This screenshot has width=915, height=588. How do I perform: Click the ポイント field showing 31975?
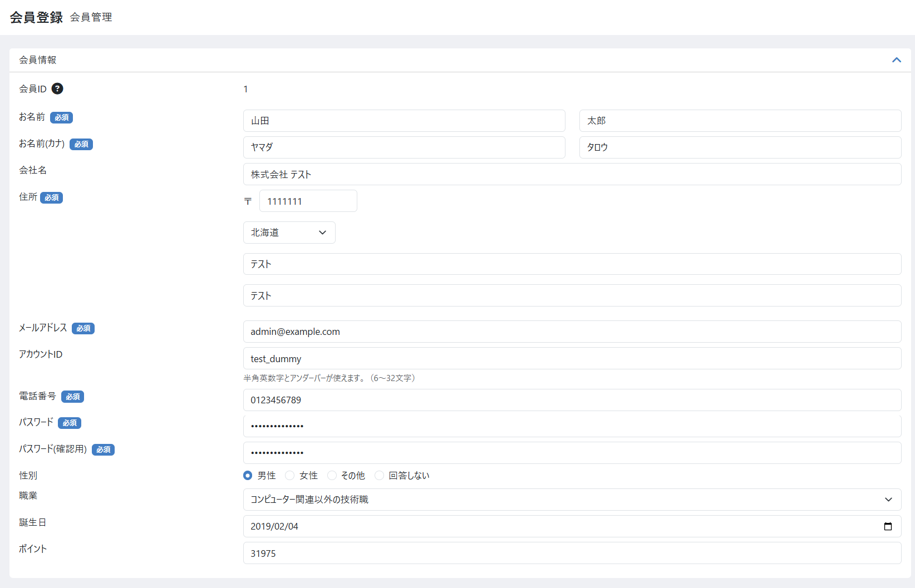tap(572, 553)
